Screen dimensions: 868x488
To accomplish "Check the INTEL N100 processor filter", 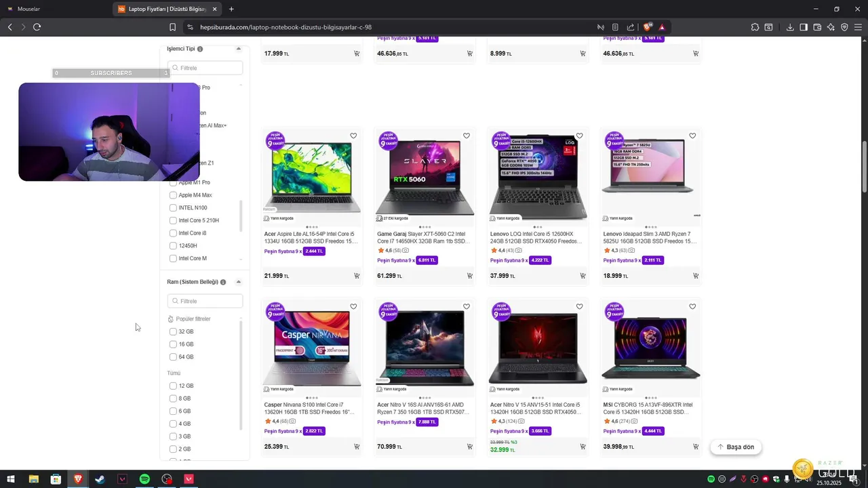I will (173, 208).
